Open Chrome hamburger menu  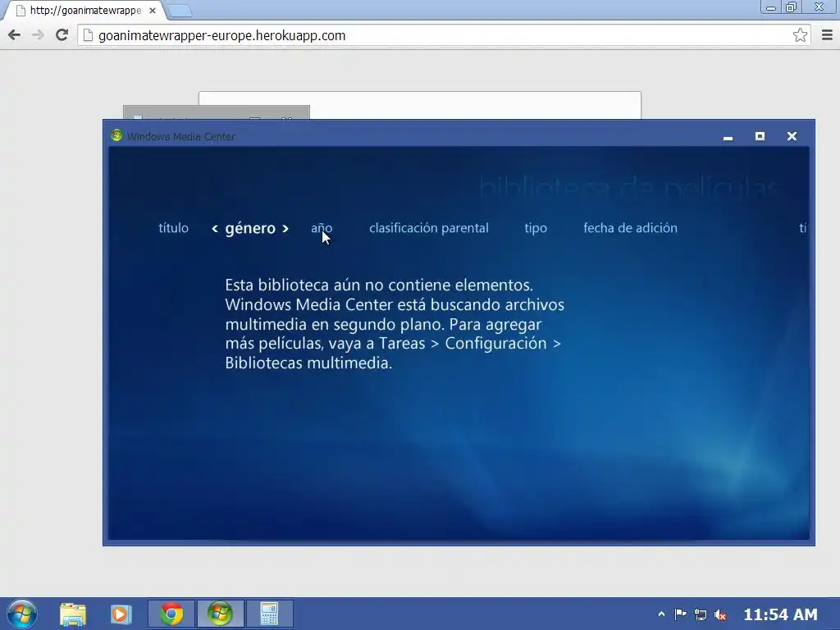pos(827,35)
